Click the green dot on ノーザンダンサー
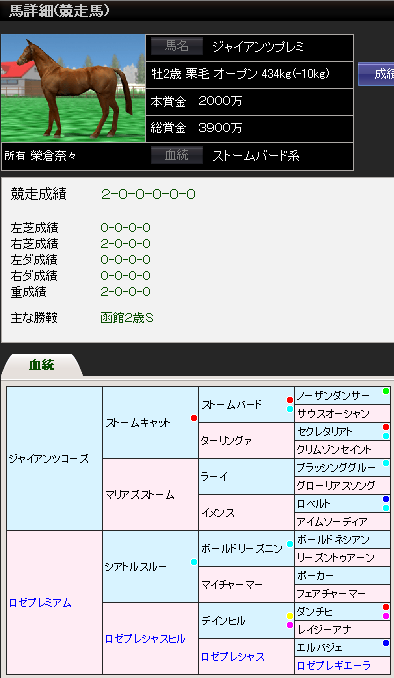The height and width of the screenshot is (678, 394). (386, 391)
